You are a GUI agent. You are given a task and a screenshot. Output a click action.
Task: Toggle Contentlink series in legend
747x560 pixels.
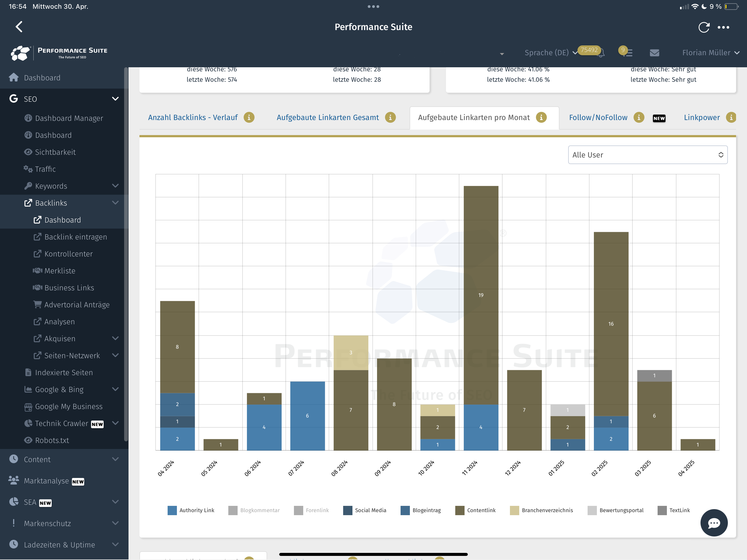475,510
